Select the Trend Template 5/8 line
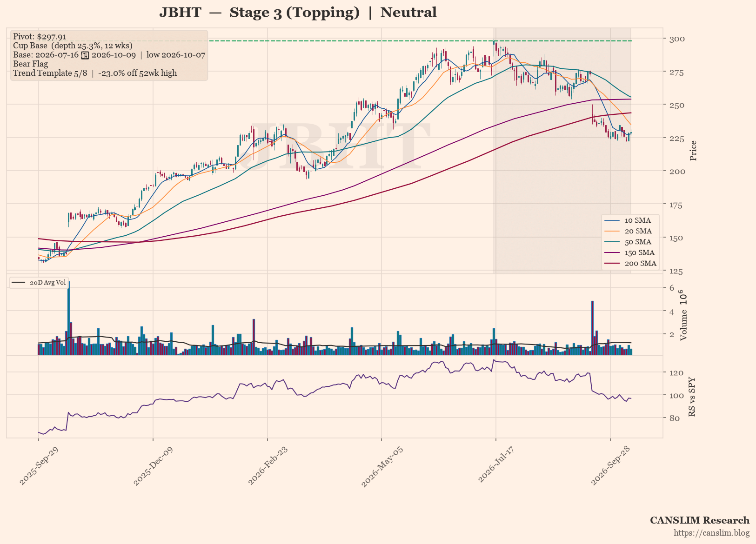Image resolution: width=756 pixels, height=544 pixels. (x=95, y=73)
